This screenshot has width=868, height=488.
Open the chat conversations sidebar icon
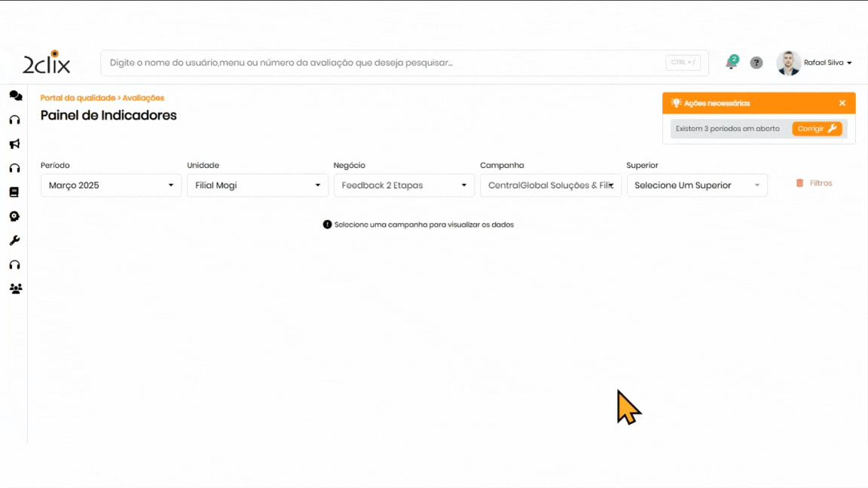(15, 96)
